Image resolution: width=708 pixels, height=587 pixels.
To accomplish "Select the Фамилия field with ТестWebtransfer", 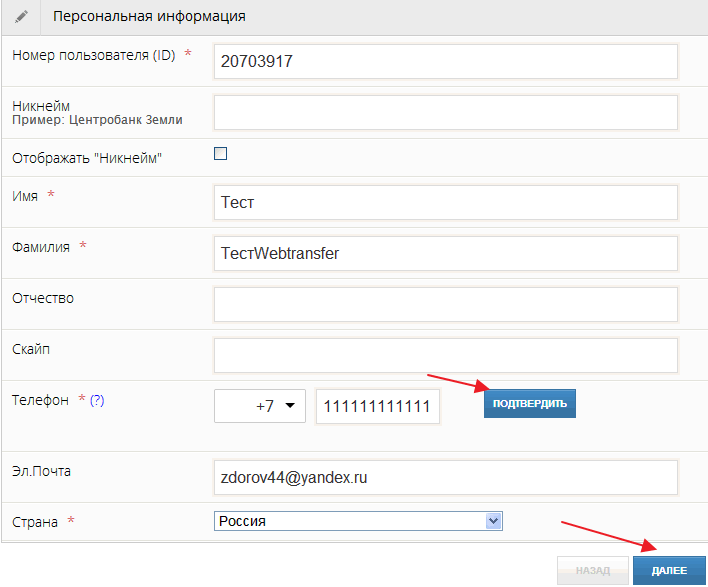I will pyautogui.click(x=446, y=253).
